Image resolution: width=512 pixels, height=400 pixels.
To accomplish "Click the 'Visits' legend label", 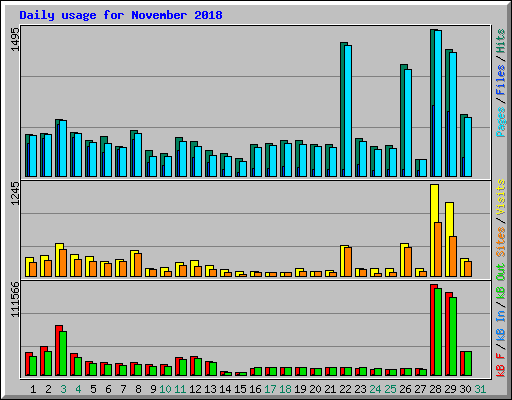I will pos(501,198).
